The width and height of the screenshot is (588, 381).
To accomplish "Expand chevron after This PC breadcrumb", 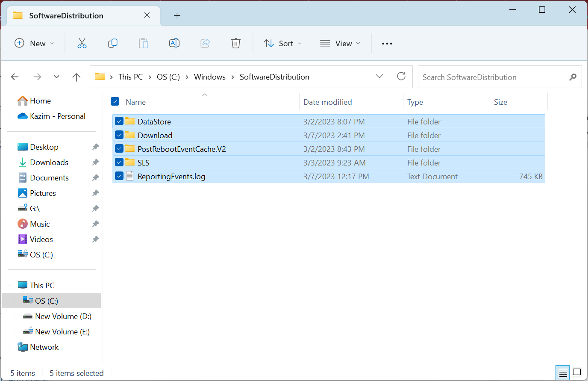I will [150, 77].
